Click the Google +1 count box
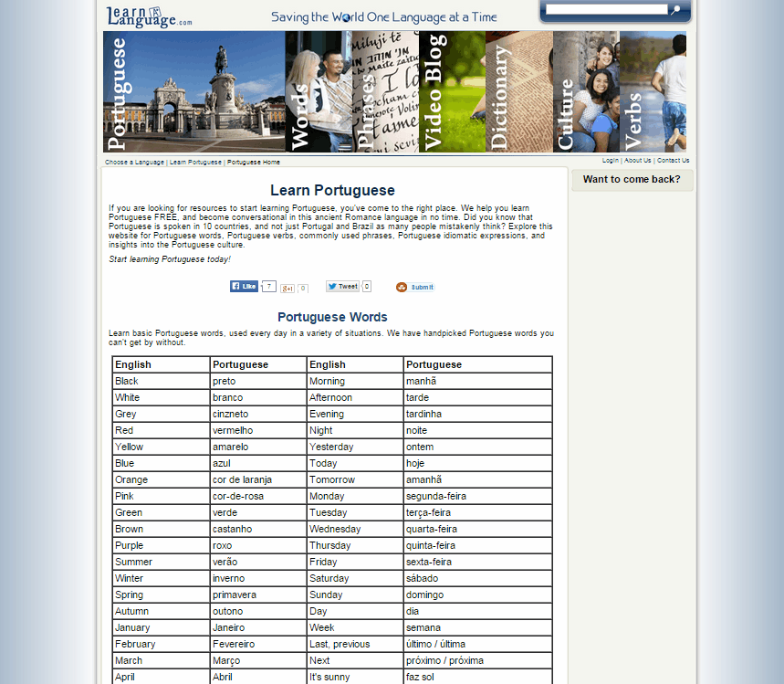This screenshot has width=784, height=684. pos(303,289)
